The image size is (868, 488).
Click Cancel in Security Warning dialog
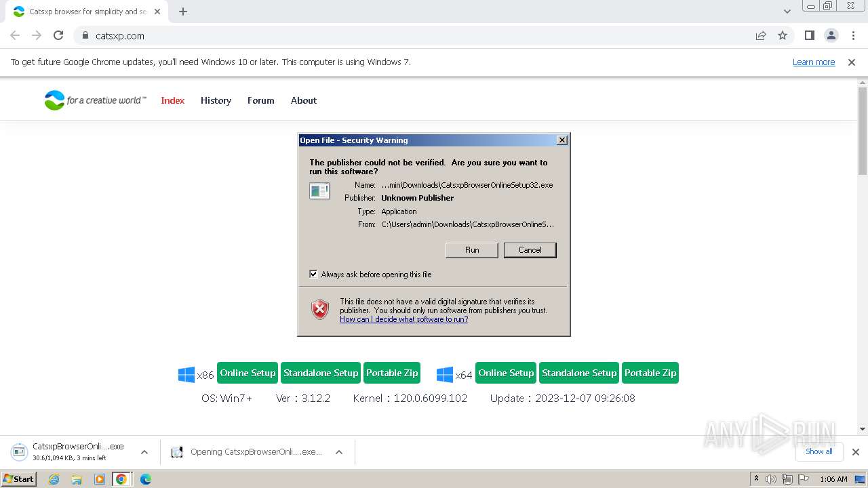530,250
